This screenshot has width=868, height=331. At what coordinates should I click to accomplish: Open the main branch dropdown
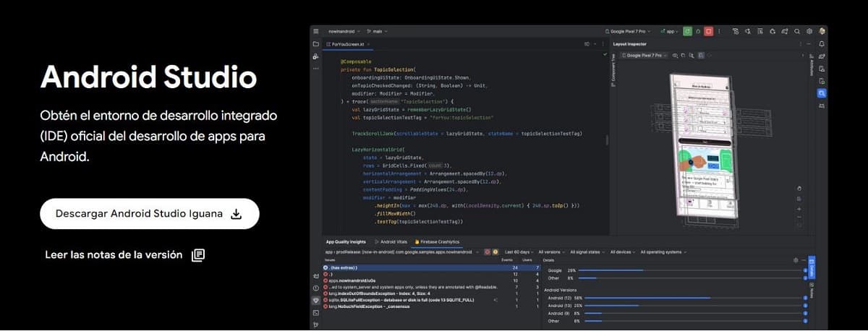click(378, 32)
